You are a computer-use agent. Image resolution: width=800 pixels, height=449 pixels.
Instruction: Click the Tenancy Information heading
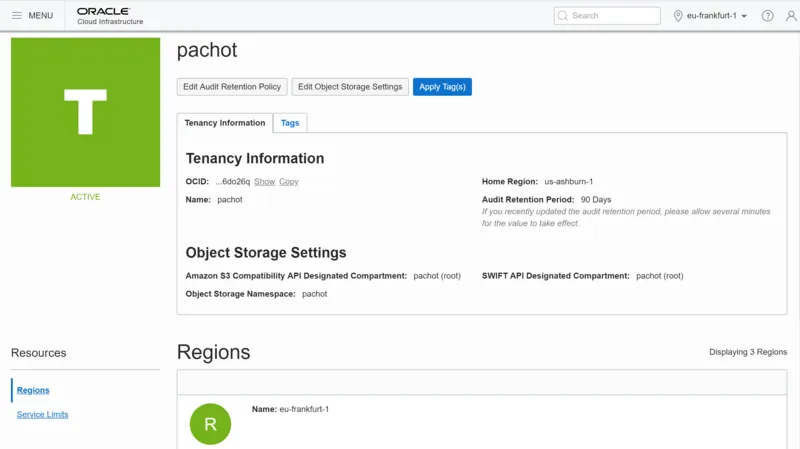[255, 159]
